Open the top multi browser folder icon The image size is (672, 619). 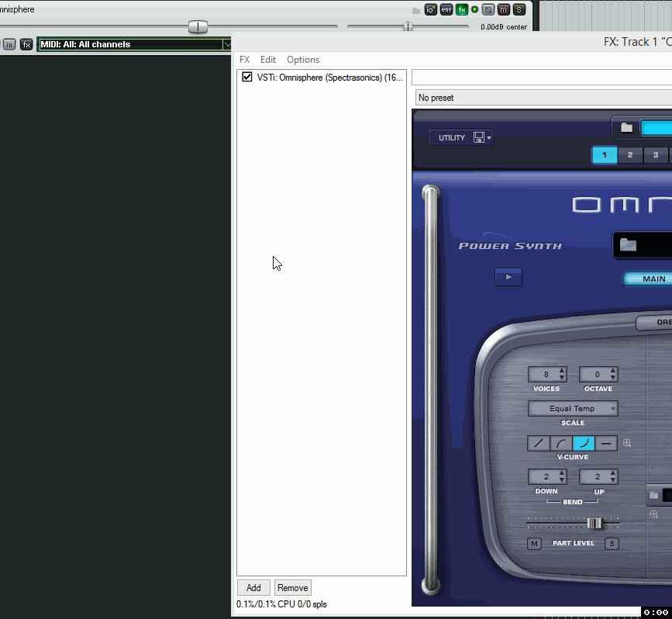(x=626, y=128)
